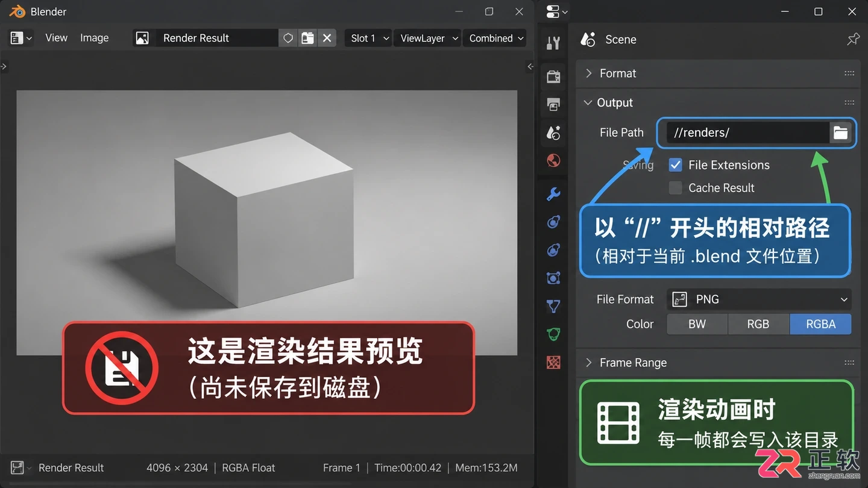Expand the Format panel
The width and height of the screenshot is (868, 488).
tap(718, 73)
